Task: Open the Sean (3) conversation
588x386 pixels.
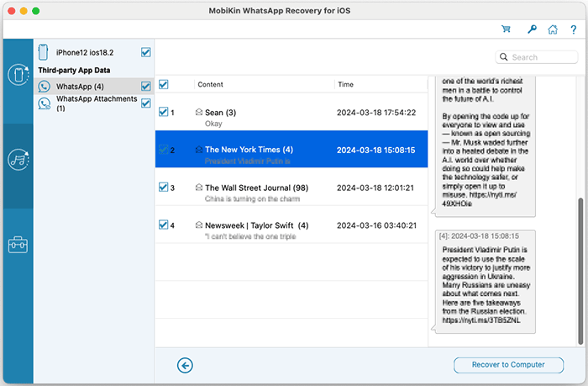Action: pyautogui.click(x=291, y=112)
